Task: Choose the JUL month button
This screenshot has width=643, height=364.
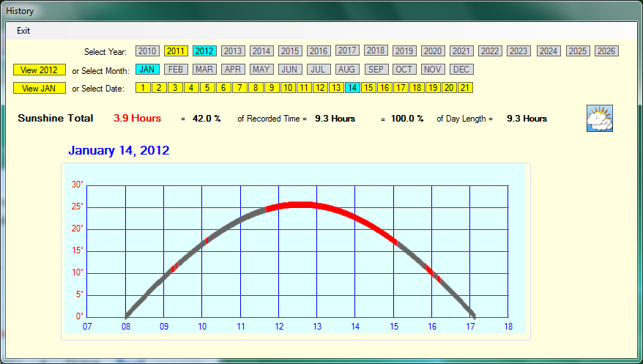Action: pos(319,70)
